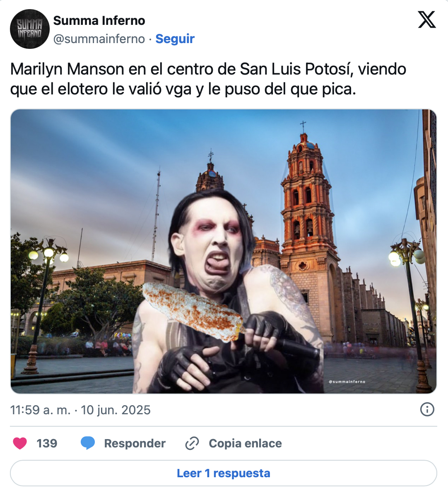Click the 139 likes count
Viewport: 448px width, 488px height.
tap(47, 443)
